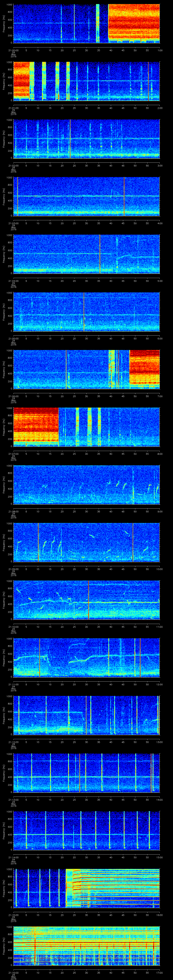Select the spectrogram panel starting at 21:01:00
The width and height of the screenshot is (173, 980).
tap(87, 81)
